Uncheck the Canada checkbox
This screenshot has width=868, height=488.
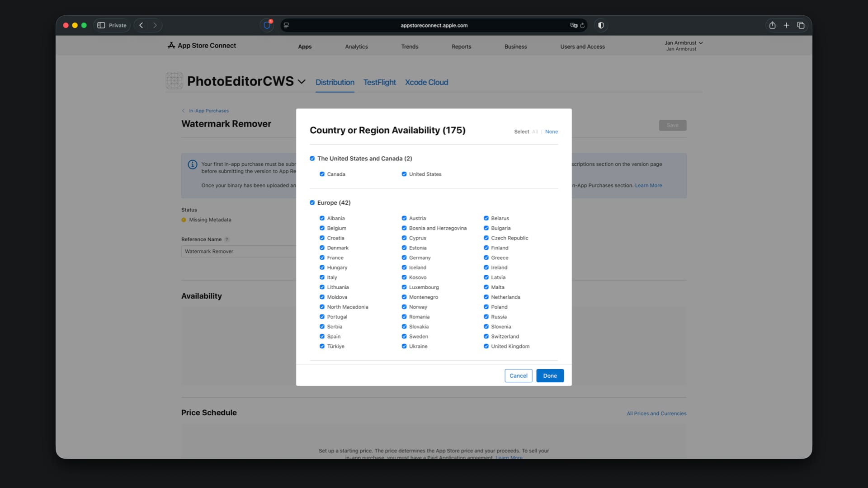click(x=322, y=174)
